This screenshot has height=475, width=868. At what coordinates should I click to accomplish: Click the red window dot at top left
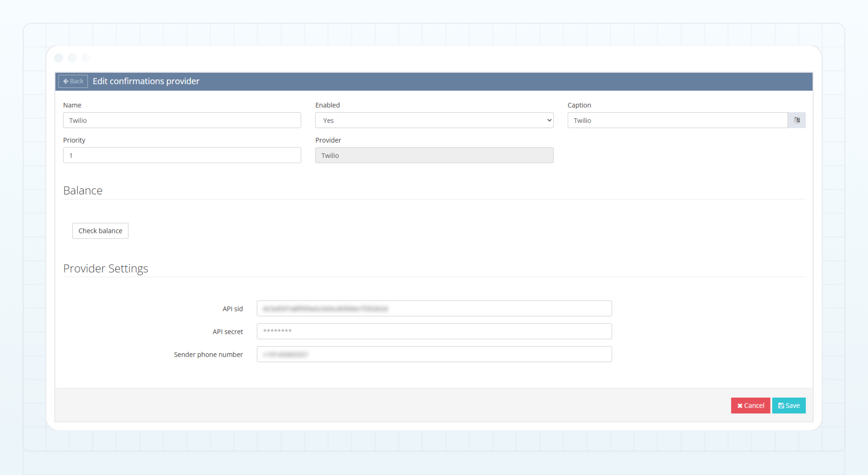59,58
